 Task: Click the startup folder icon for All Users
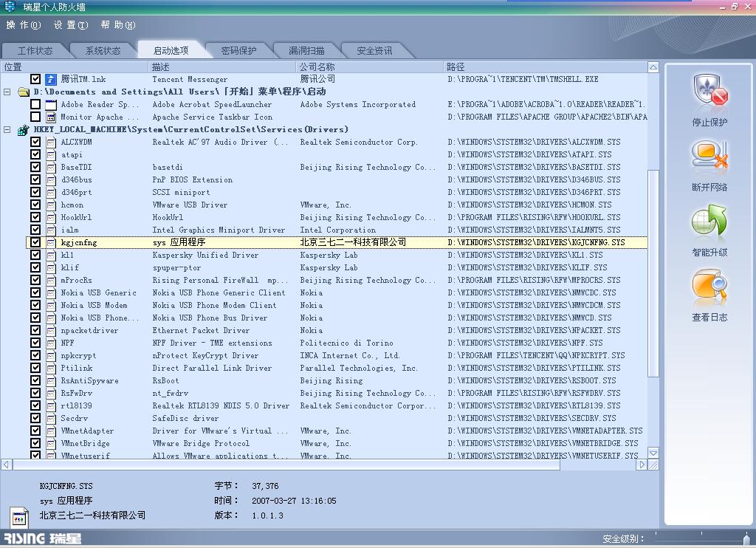click(24, 92)
